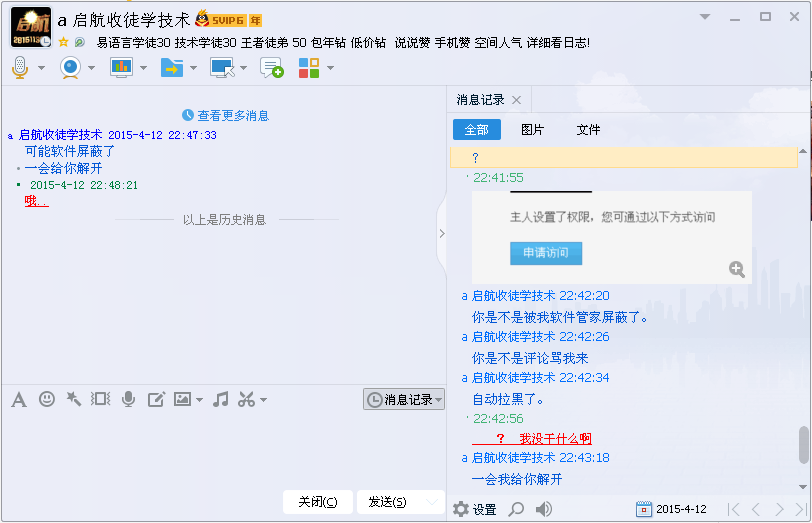The width and height of the screenshot is (812, 523).
Task: Expand apps grid dropdown arrow
Action: click(x=330, y=68)
